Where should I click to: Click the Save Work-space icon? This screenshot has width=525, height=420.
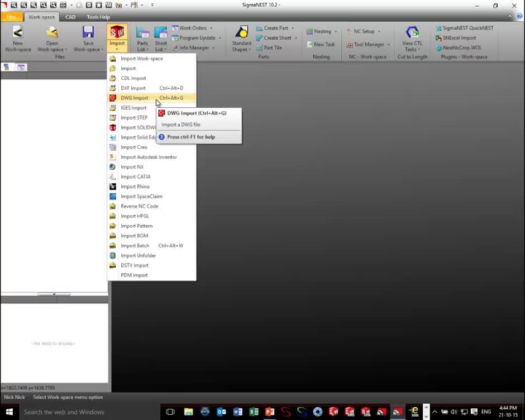[x=88, y=33]
